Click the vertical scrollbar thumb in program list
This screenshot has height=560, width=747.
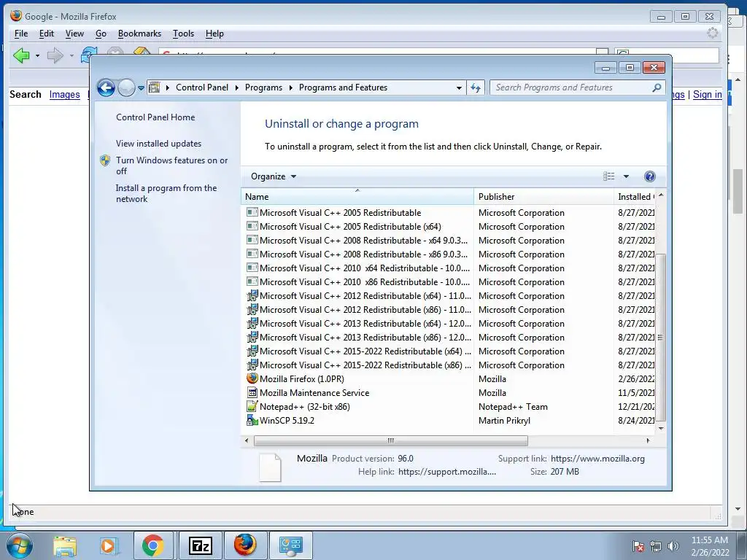click(x=660, y=337)
